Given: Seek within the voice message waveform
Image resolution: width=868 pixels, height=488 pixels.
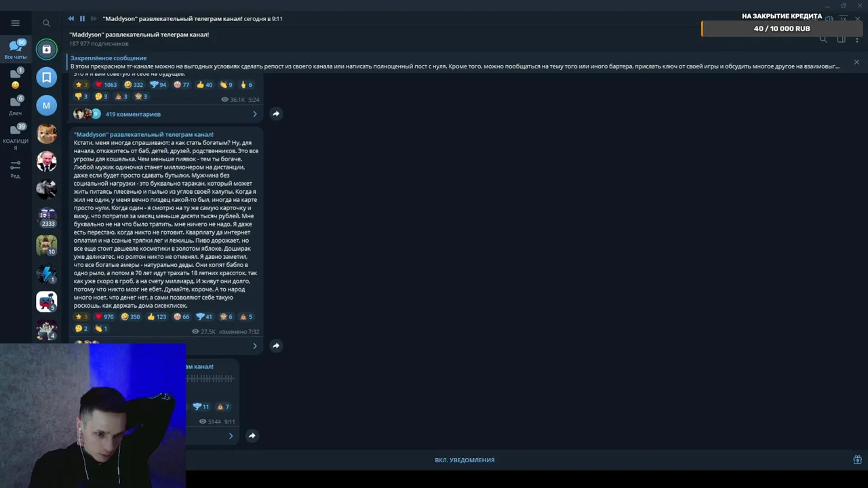Looking at the screenshot, I should click(x=210, y=379).
